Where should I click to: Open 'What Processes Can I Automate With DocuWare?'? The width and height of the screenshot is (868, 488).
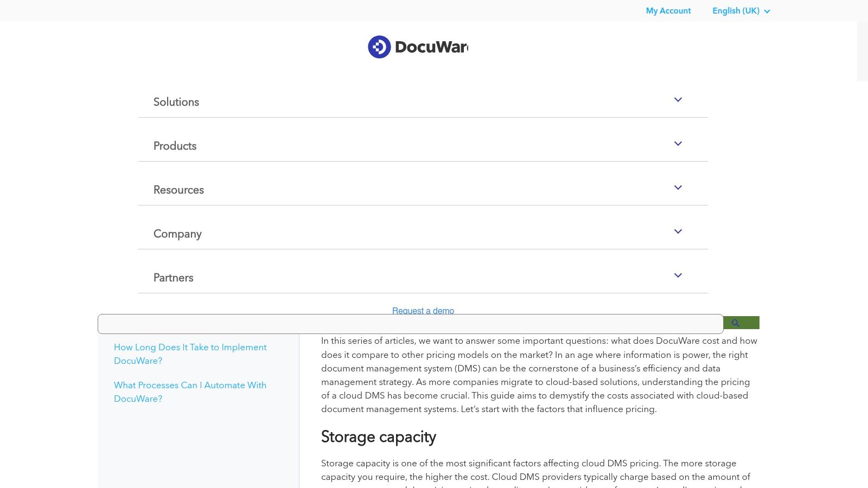pos(190,391)
